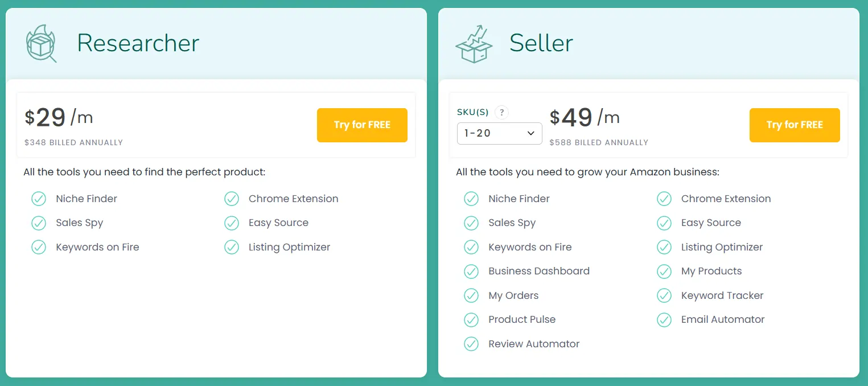This screenshot has width=868, height=386.
Task: Click the Researcher box-with-magnifier plan icon
Action: point(41,43)
